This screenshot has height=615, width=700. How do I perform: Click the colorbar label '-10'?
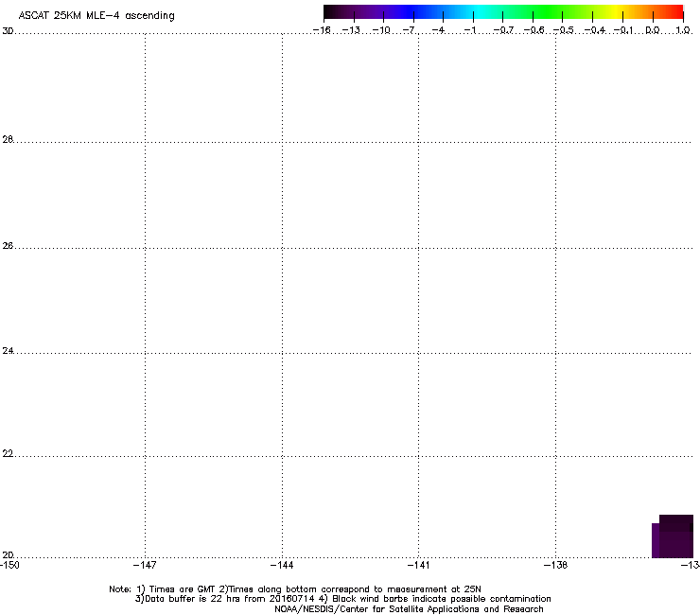[x=381, y=30]
